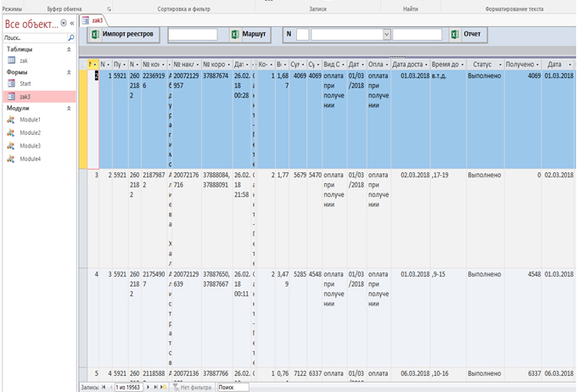Image resolution: width=577 pixels, height=392 pixels.
Task: Open the Вид С column filter dropdown
Action: (344, 64)
